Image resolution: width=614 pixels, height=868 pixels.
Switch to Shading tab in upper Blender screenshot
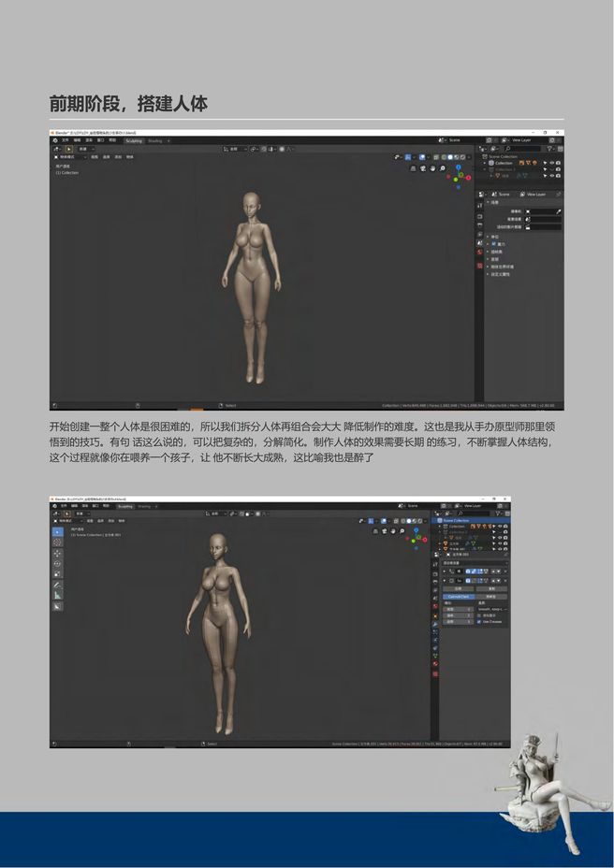154,140
